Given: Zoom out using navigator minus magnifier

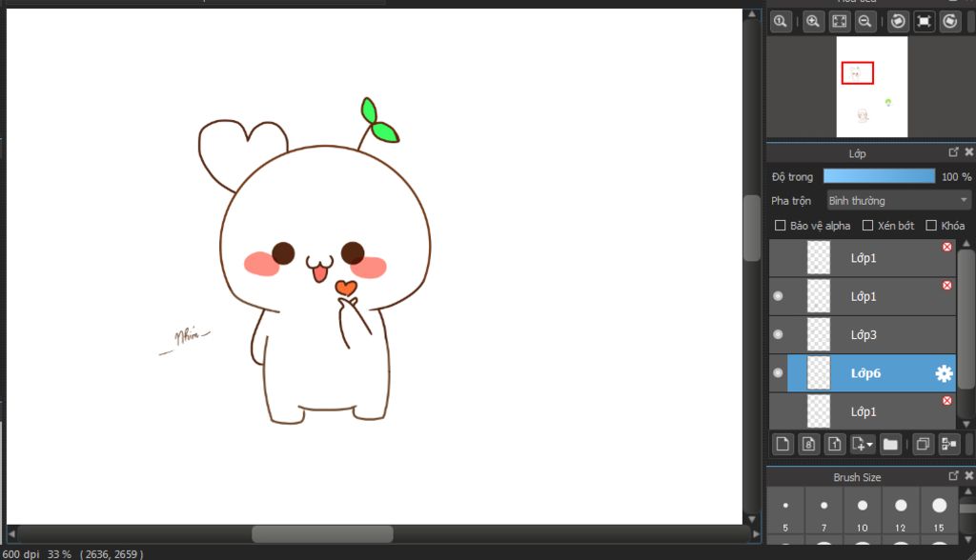Looking at the screenshot, I should pos(865,22).
